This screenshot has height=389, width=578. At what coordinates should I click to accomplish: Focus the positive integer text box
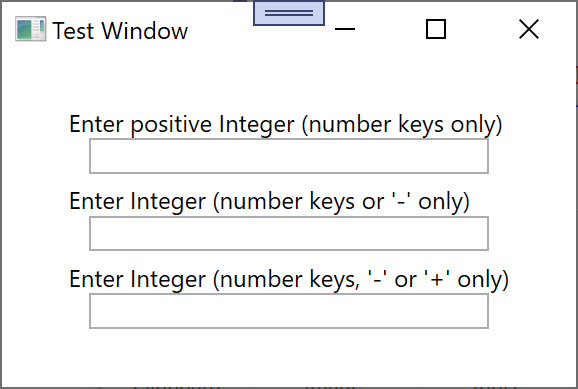coord(289,156)
